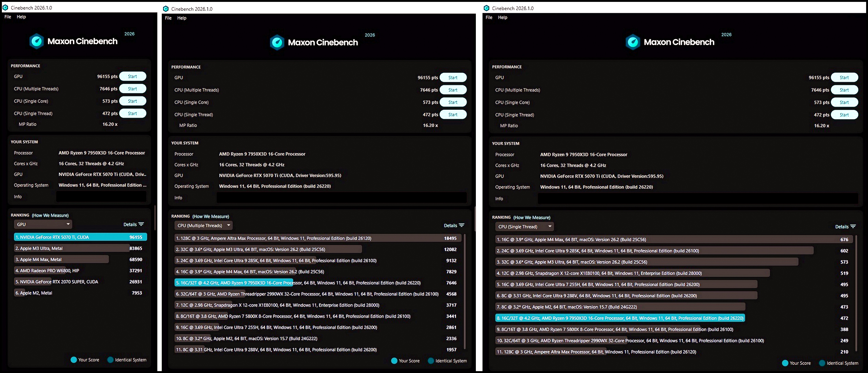
Task: Click left window vertical scrollbar
Action: (155, 218)
